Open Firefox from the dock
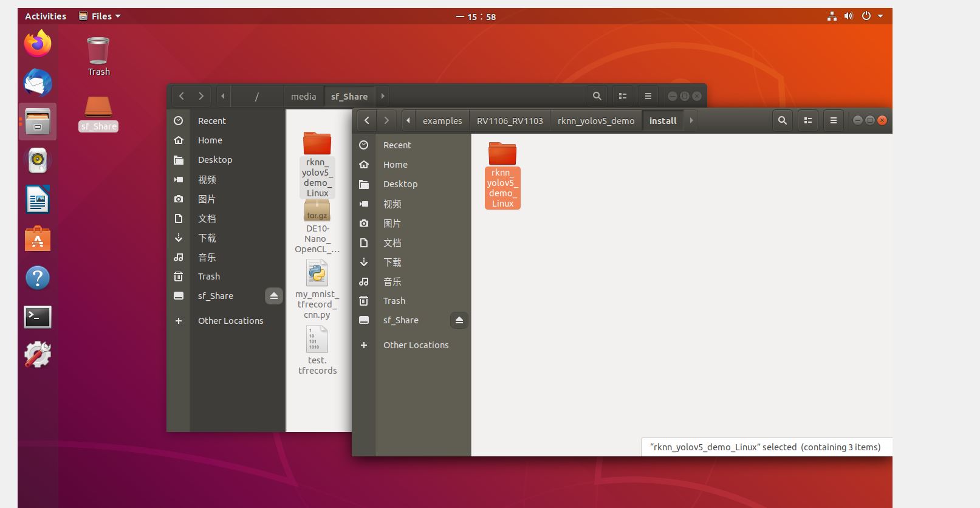This screenshot has height=508, width=980. pyautogui.click(x=38, y=43)
